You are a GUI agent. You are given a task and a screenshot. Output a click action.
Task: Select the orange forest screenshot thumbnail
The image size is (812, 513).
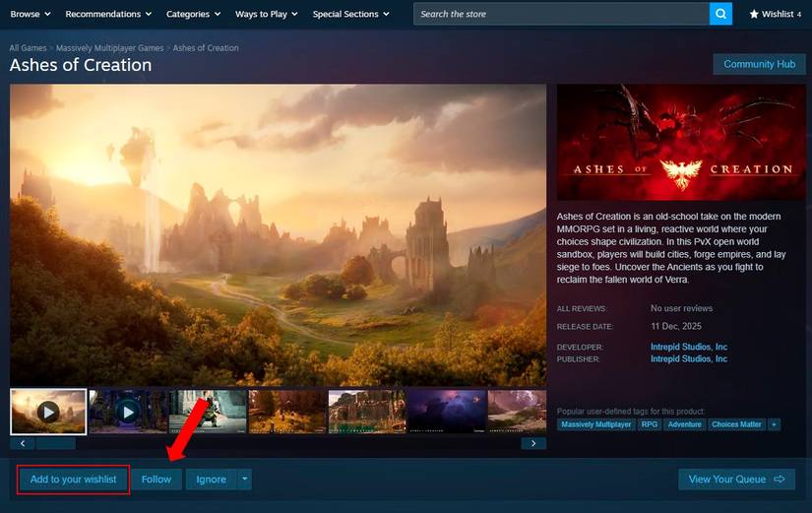[287, 412]
